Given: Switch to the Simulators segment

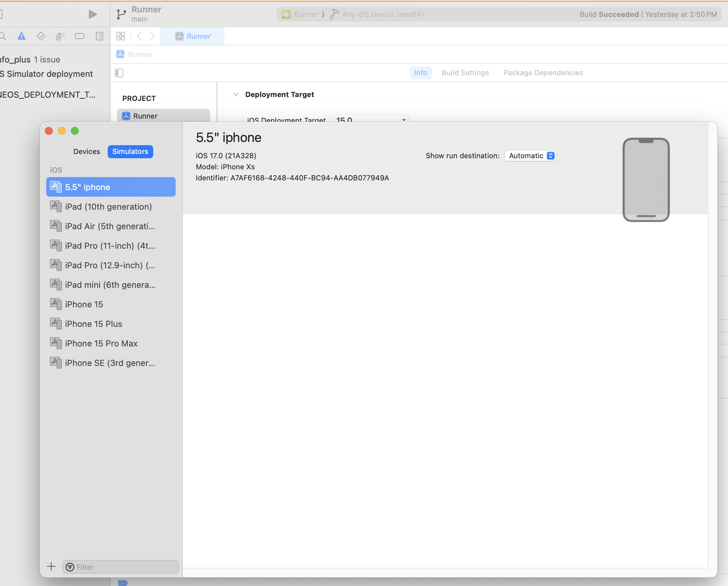Looking at the screenshot, I should tap(130, 151).
